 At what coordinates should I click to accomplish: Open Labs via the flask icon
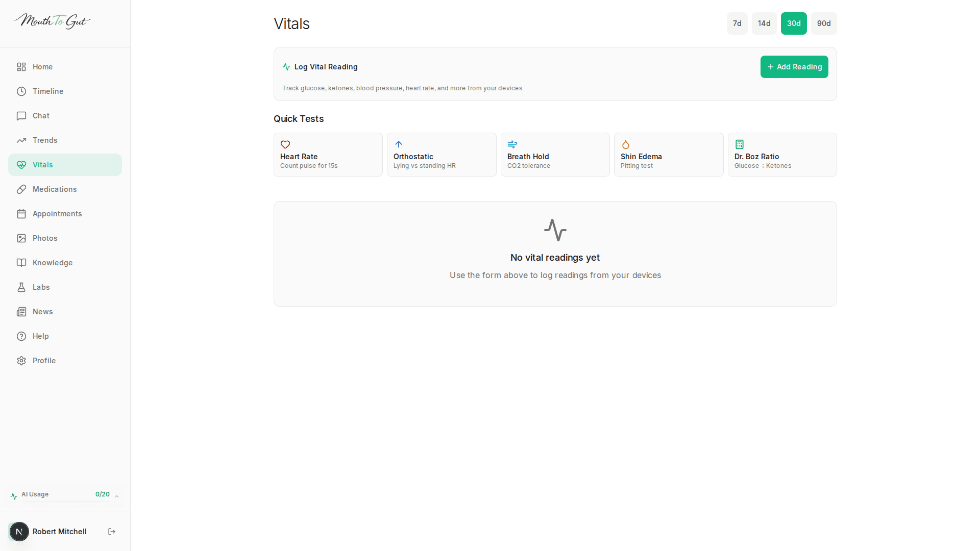pos(21,287)
